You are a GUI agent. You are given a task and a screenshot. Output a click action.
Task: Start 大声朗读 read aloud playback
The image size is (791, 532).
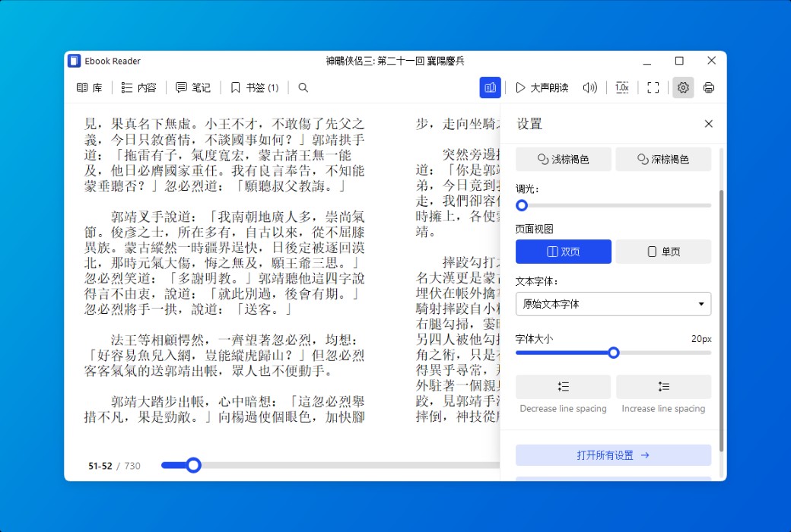click(537, 87)
